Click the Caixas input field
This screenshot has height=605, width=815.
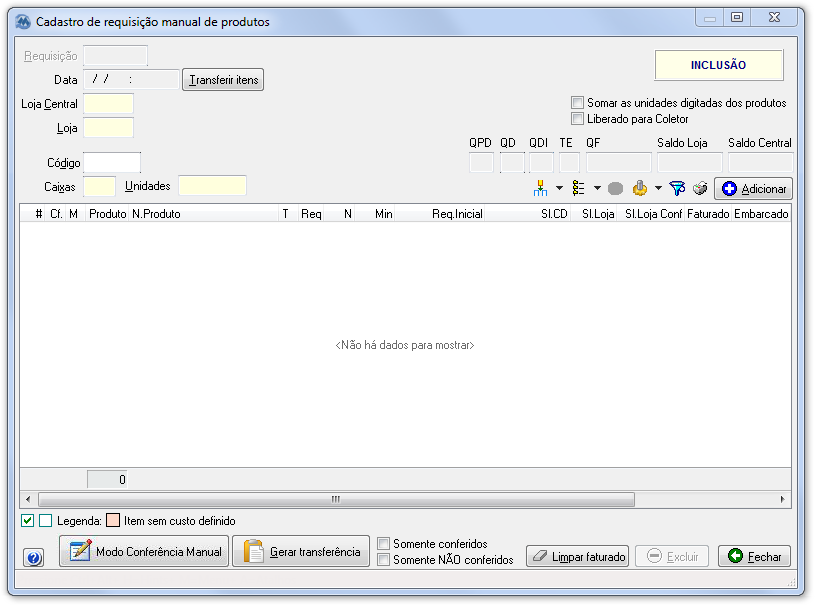[x=99, y=186]
